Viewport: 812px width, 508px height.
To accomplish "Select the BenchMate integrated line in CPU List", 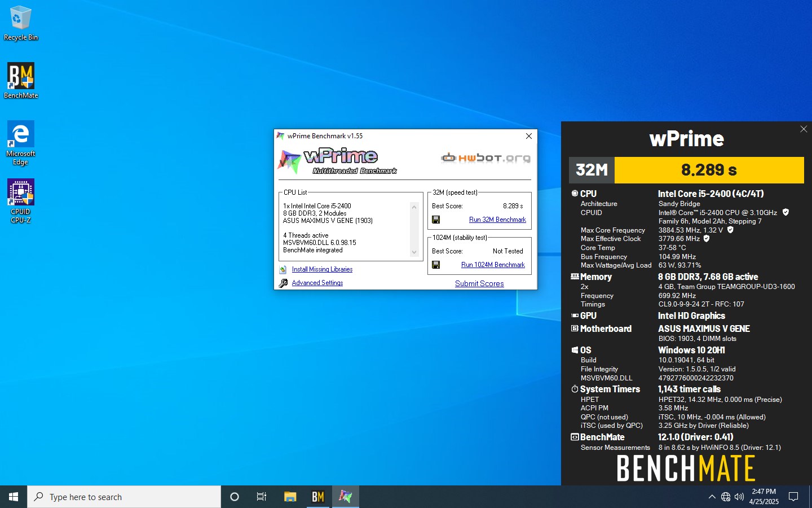I will [x=312, y=250].
